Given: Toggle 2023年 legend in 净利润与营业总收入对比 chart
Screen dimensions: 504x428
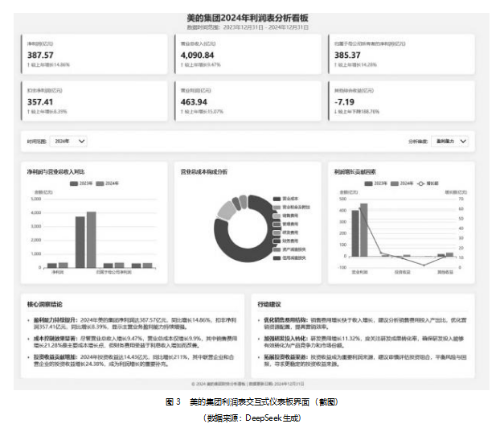Looking at the screenshot, I should pyautogui.click(x=76, y=183).
